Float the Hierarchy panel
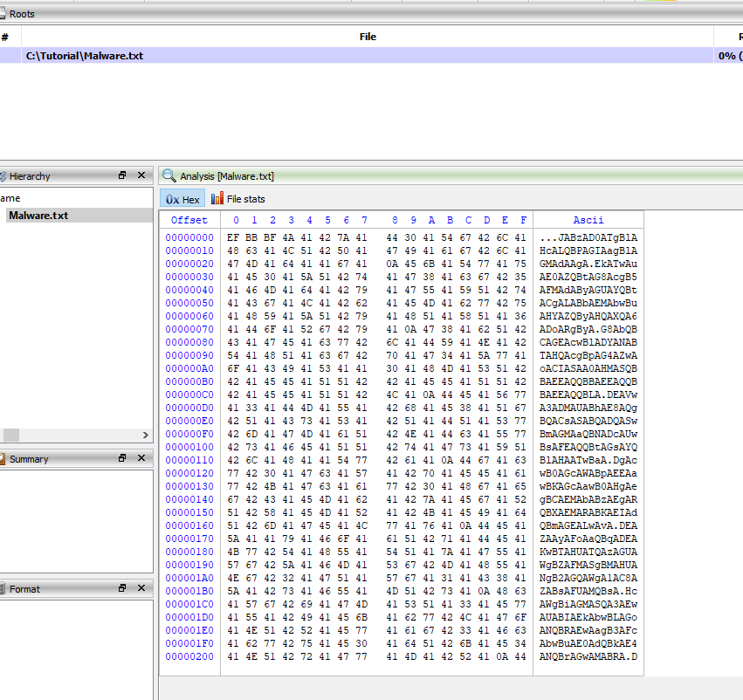The height and width of the screenshot is (700, 743). (123, 175)
